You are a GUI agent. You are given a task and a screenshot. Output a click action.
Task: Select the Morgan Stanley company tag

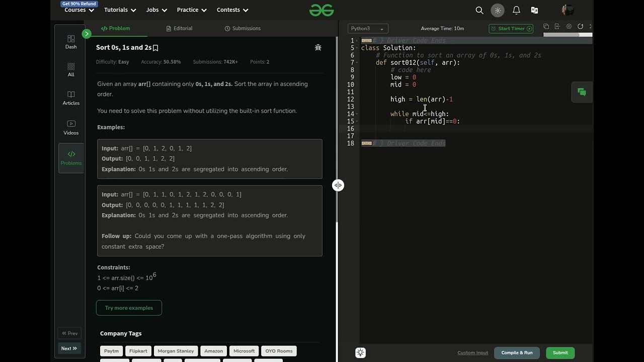coord(176,351)
